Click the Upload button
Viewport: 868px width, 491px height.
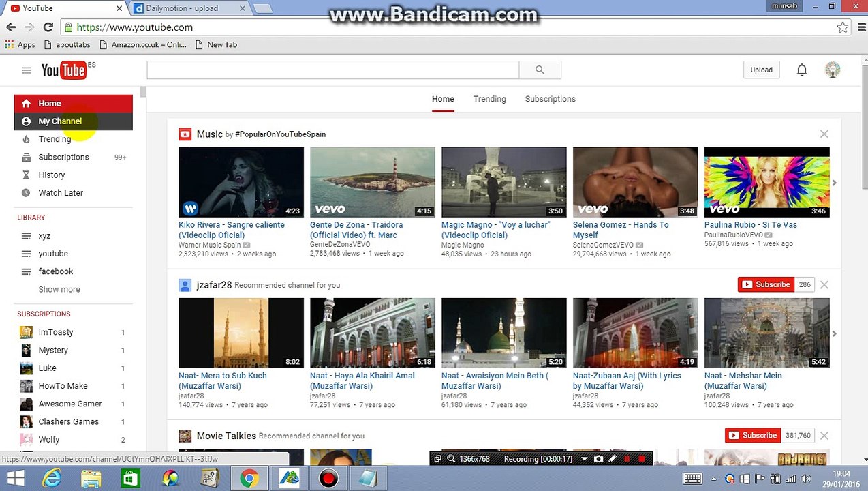click(x=761, y=70)
